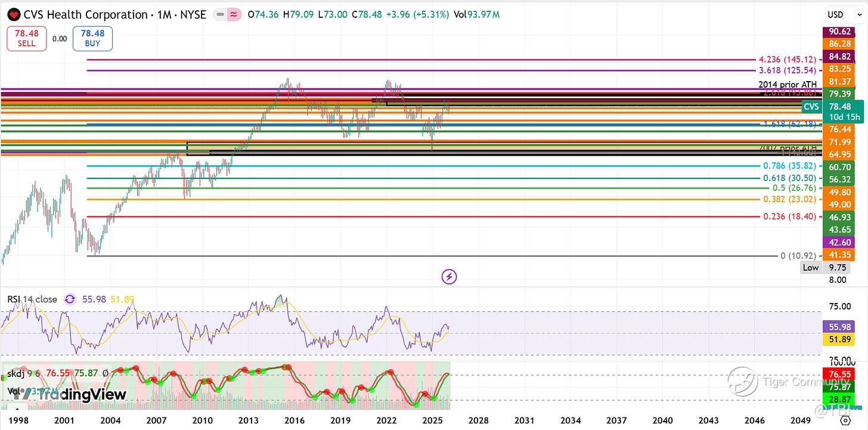
Task: Click the 3.618 (125.54) Fibonacci label
Action: [x=788, y=70]
